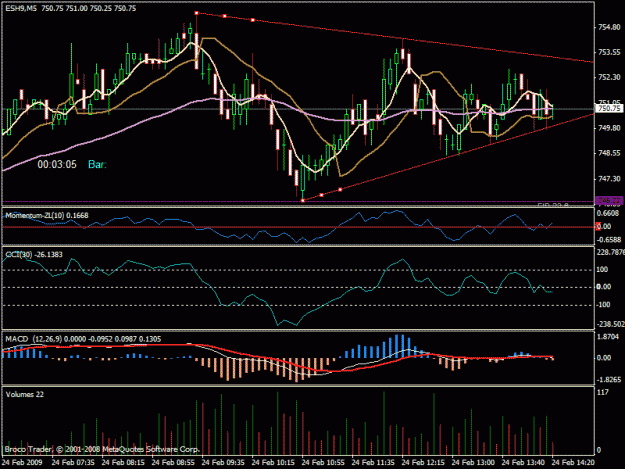Click the 24 Feb 09:35 time label
Image resolution: width=625 pixels, height=469 pixels.
[223, 463]
